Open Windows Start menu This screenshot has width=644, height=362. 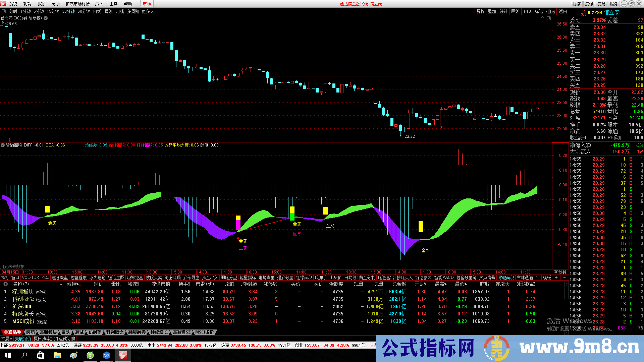click(8, 355)
